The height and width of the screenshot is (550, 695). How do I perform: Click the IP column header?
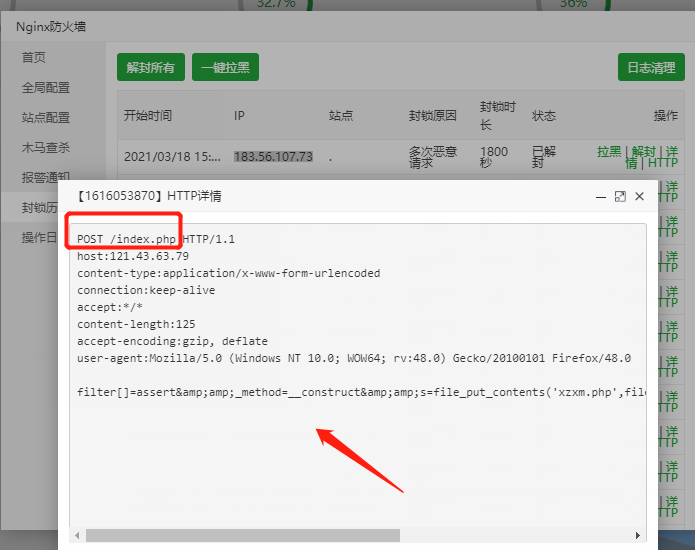[239, 116]
